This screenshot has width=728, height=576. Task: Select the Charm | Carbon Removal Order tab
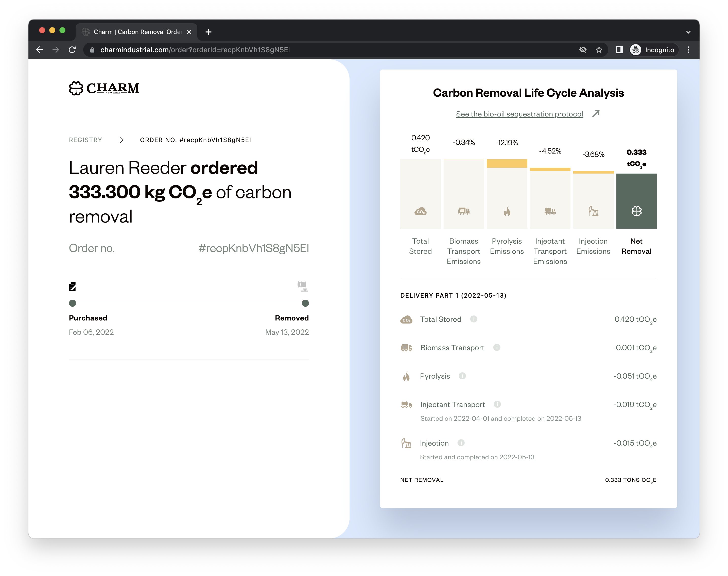[136, 32]
